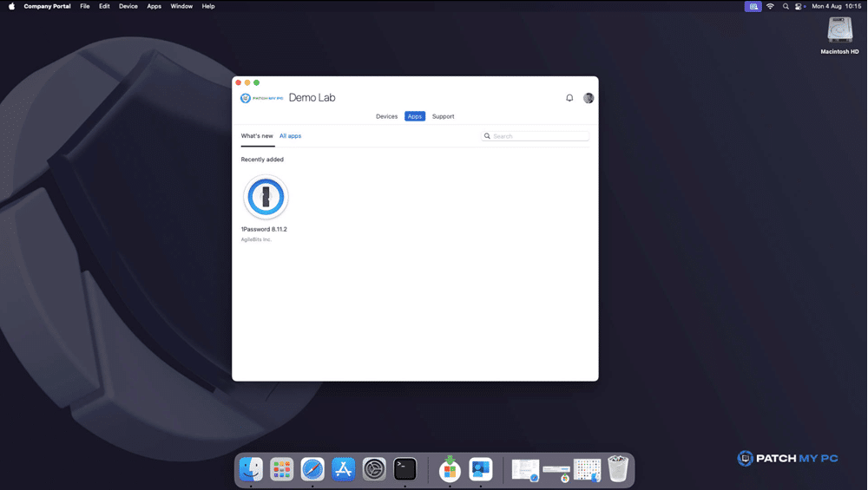The image size is (868, 490).
Task: Launch Terminal from the Dock
Action: 405,469
